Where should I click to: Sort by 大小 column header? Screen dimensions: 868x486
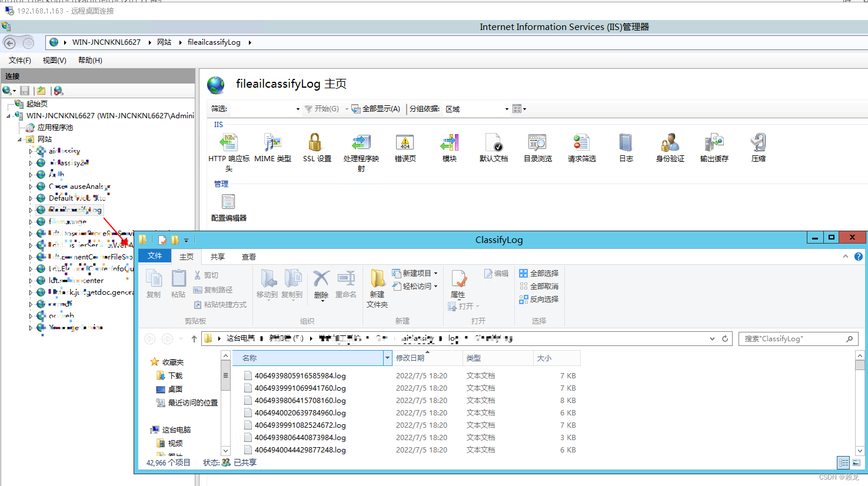[557, 358]
